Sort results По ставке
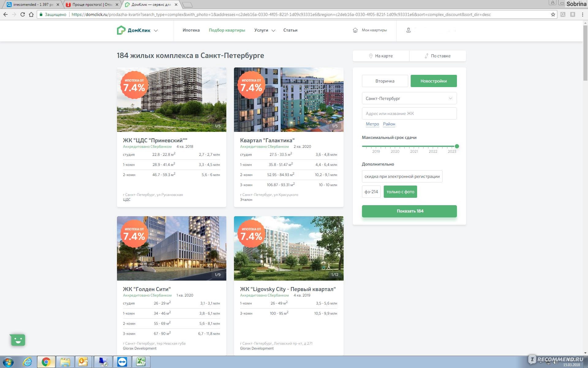This screenshot has width=588, height=368. coord(438,56)
